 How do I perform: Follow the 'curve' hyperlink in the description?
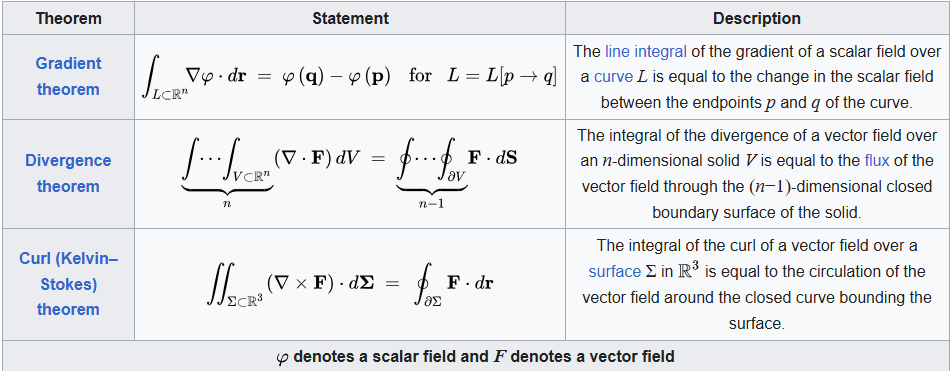point(613,77)
